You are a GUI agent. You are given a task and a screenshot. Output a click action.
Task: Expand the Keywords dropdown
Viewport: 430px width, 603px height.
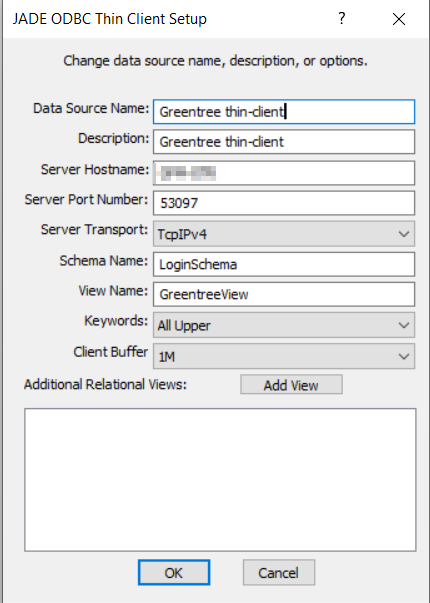pyautogui.click(x=284, y=325)
